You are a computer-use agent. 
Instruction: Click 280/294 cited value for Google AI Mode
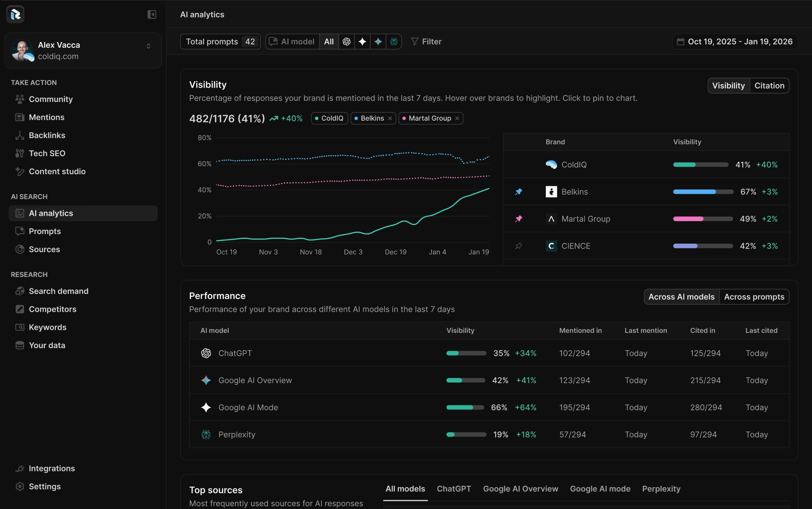[x=706, y=408]
